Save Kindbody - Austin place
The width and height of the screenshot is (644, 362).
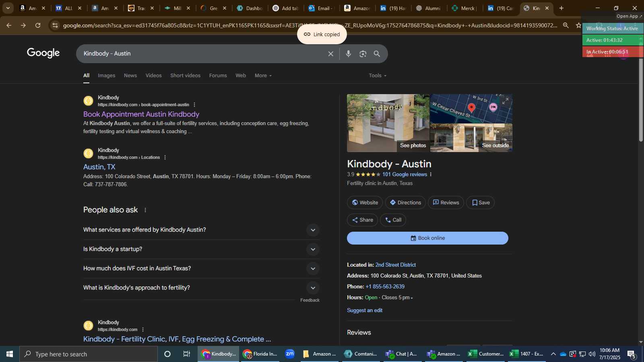[481, 203]
